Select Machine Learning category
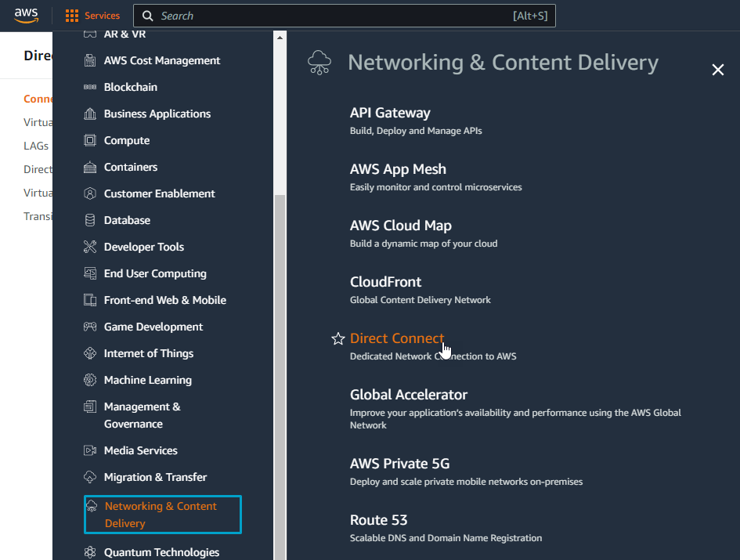Image resolution: width=740 pixels, height=560 pixels. coord(148,380)
